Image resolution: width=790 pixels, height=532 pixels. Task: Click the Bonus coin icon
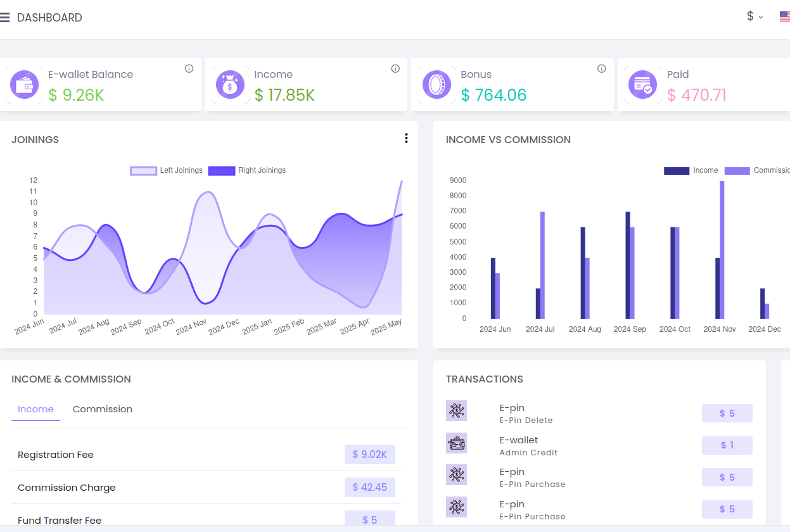[x=436, y=84]
